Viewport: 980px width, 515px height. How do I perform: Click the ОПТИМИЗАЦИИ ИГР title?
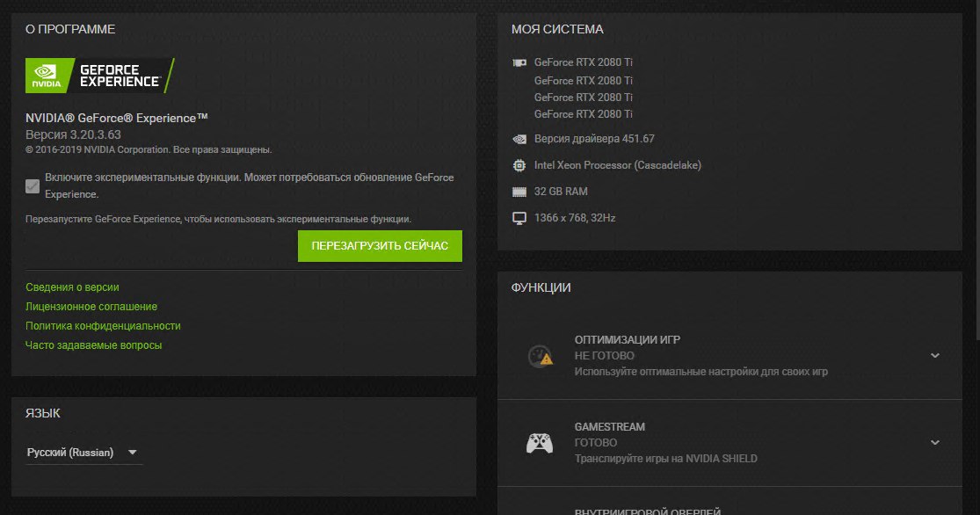(x=628, y=339)
